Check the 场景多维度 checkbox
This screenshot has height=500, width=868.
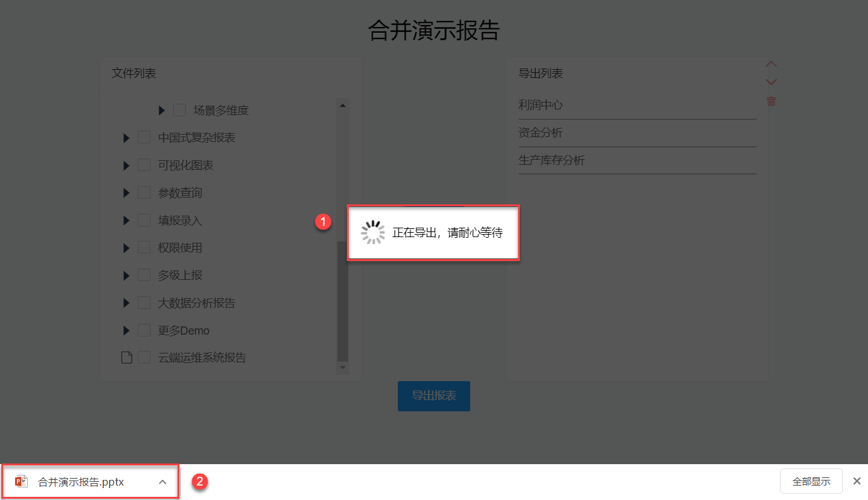(x=179, y=110)
